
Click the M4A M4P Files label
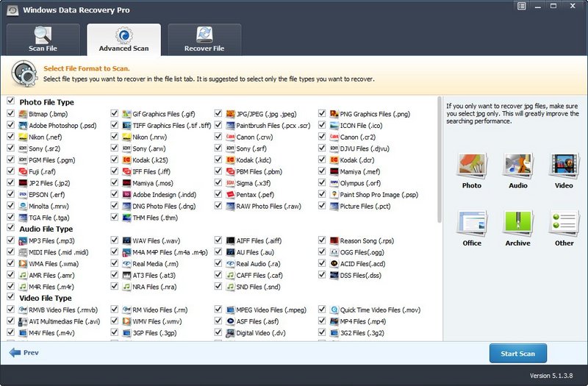click(x=171, y=252)
